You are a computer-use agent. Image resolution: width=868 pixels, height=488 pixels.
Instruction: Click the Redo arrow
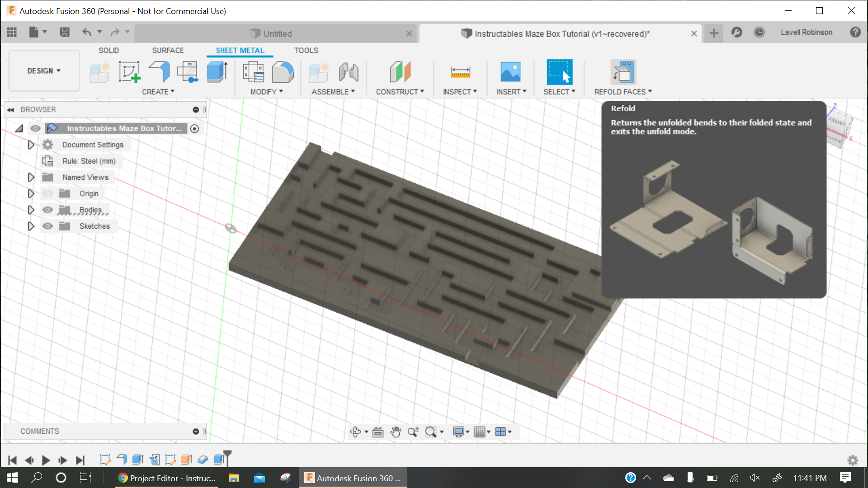pos(115,32)
